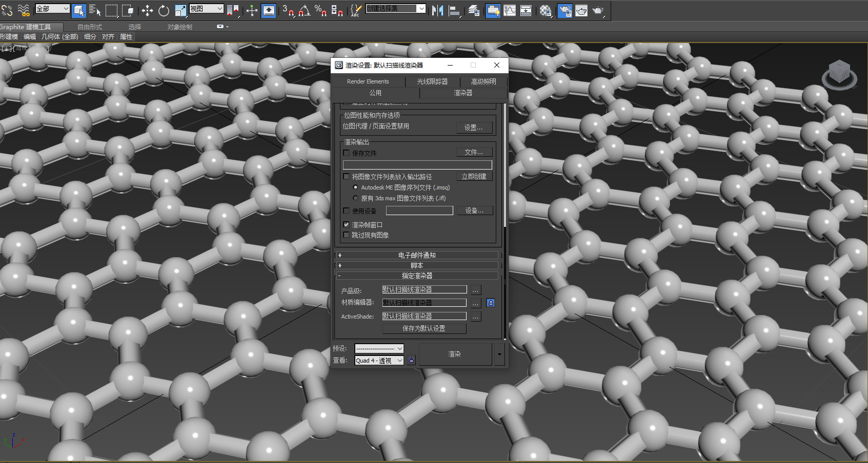
Task: Switch to the 渲染器 tab
Action: (x=463, y=93)
